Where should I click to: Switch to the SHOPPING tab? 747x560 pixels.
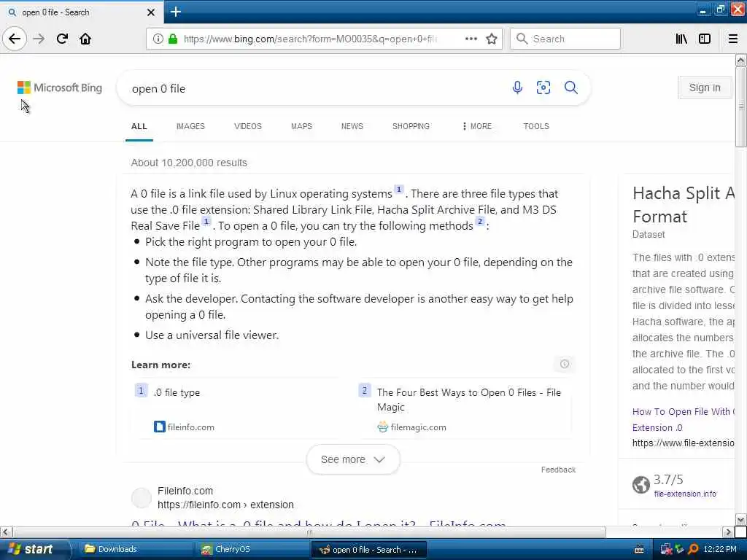[x=411, y=126]
